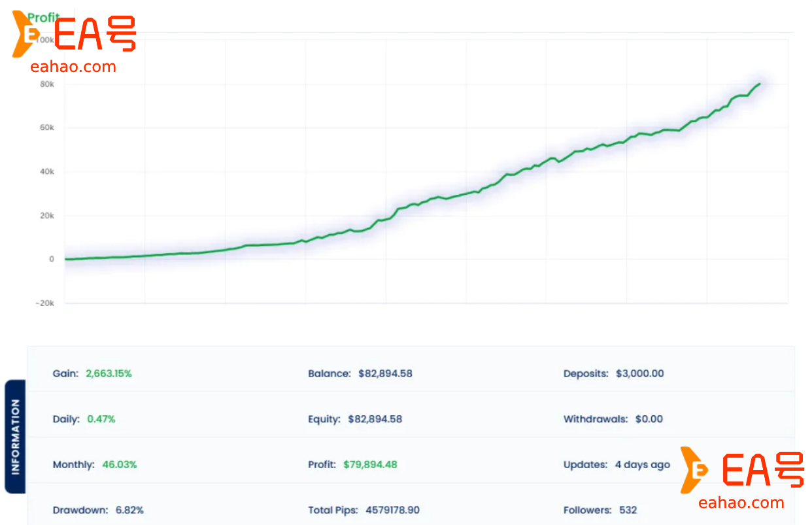812x525 pixels.
Task: Click the Balance amount $82,894.58
Action: (386, 373)
